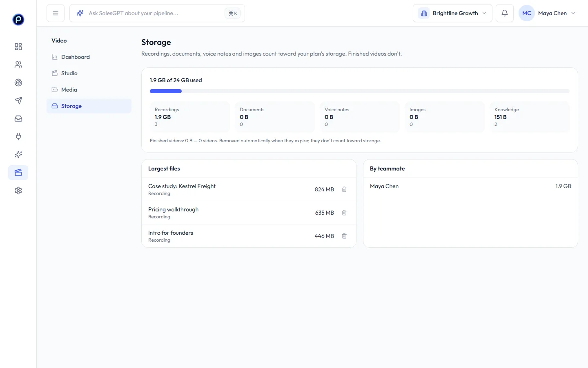Delete the Pricing walkthrough recording

click(344, 213)
